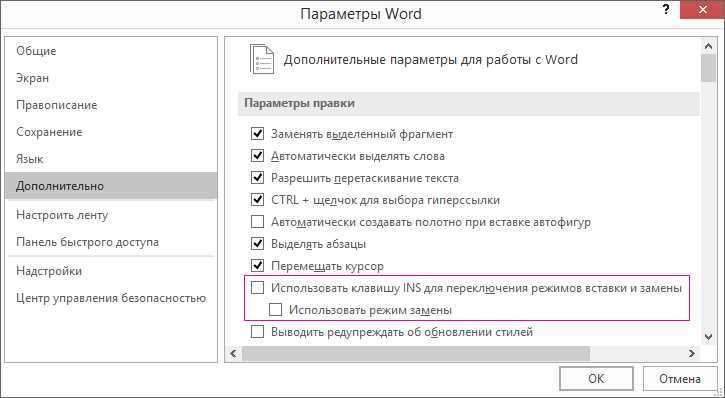Enable Использовать клавишу INS для переключения режимов
Viewport: 725px width, 398px height.
(257, 288)
